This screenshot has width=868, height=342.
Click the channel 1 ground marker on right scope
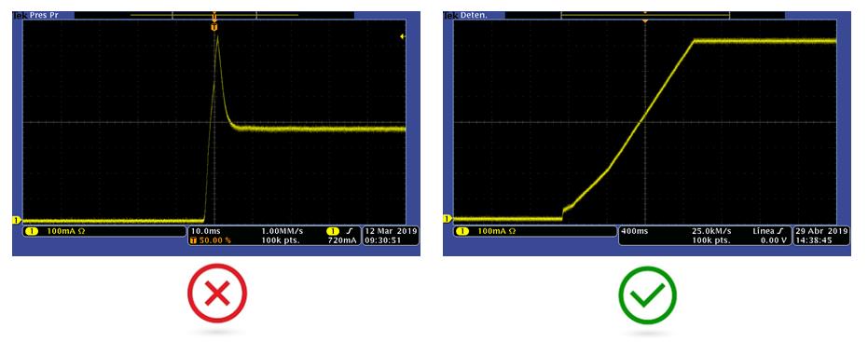pos(447,219)
